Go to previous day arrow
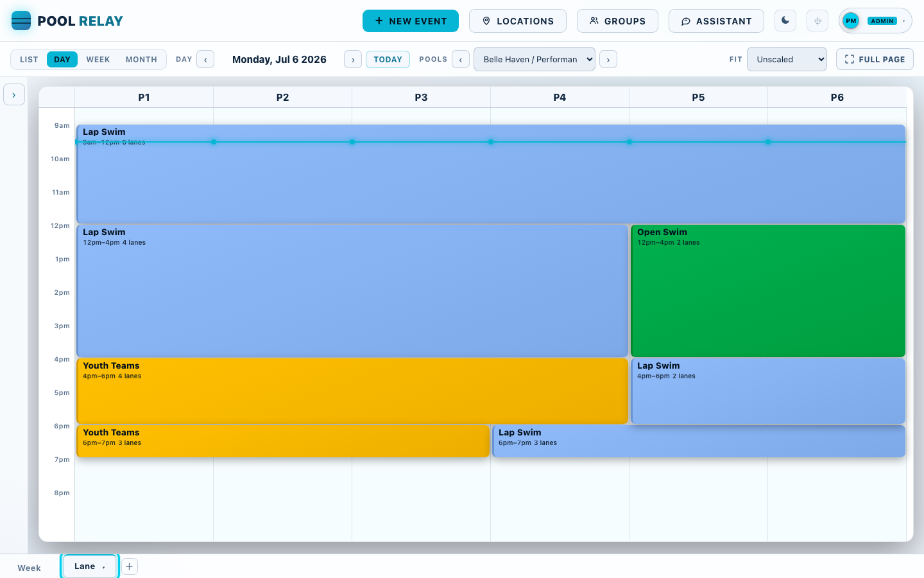 [205, 59]
